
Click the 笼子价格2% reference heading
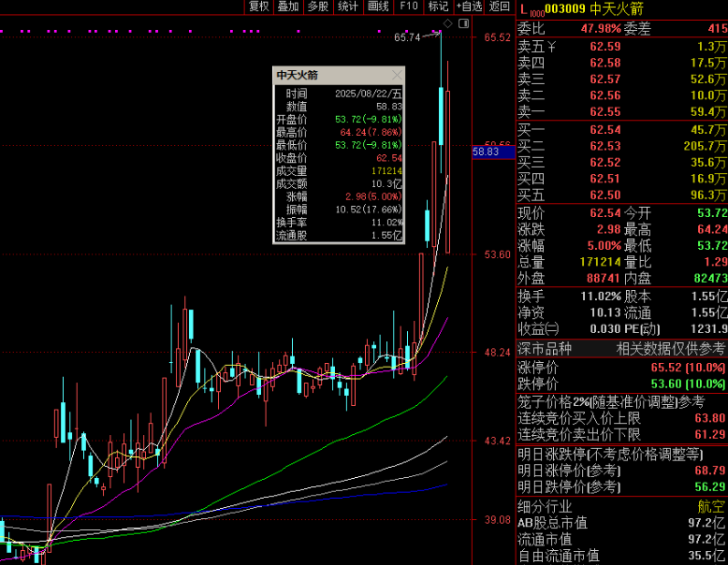[x=611, y=401]
